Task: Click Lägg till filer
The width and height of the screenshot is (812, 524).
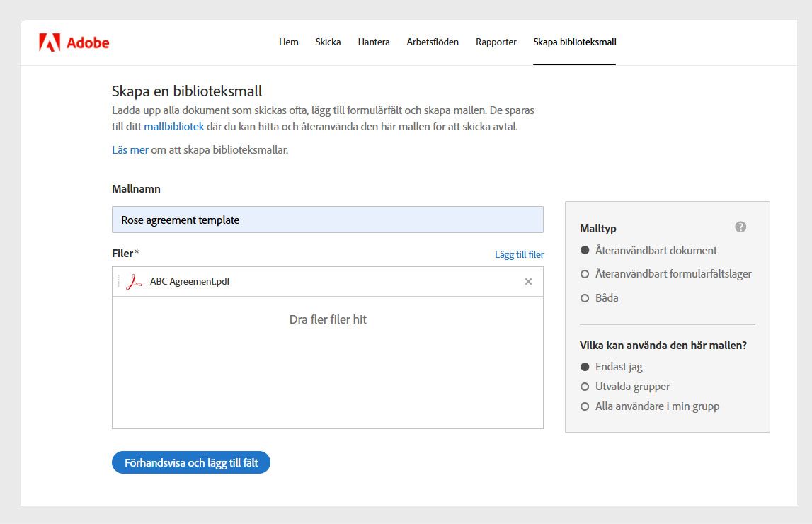Action: [519, 254]
